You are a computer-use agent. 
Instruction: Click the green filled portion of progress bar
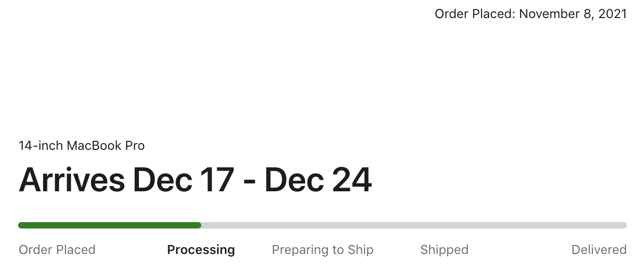[x=109, y=225]
